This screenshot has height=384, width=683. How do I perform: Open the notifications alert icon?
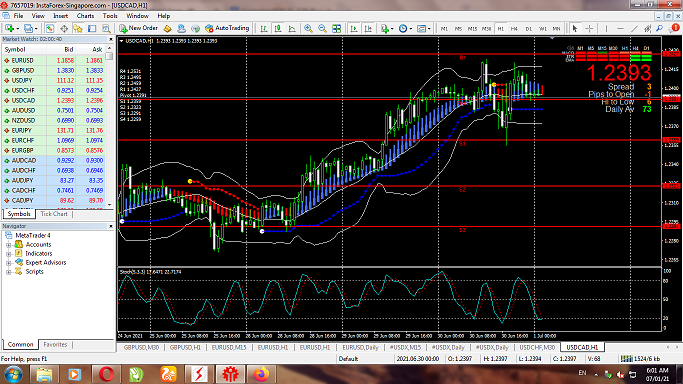click(x=674, y=28)
